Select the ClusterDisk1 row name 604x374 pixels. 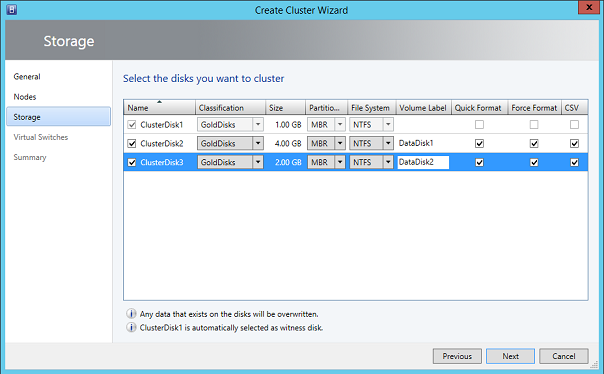click(x=162, y=125)
